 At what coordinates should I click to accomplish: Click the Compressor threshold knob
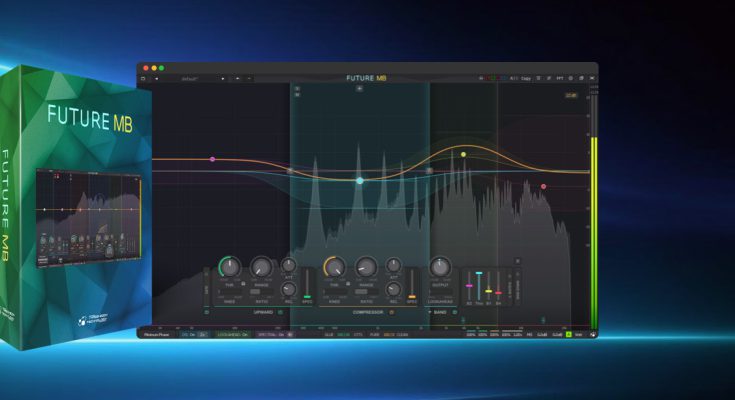pyautogui.click(x=334, y=267)
